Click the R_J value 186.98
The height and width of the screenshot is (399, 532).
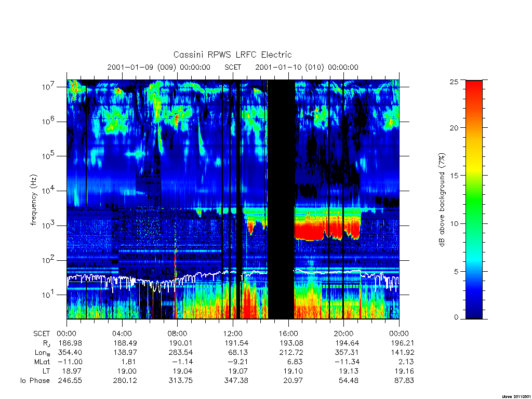point(70,343)
